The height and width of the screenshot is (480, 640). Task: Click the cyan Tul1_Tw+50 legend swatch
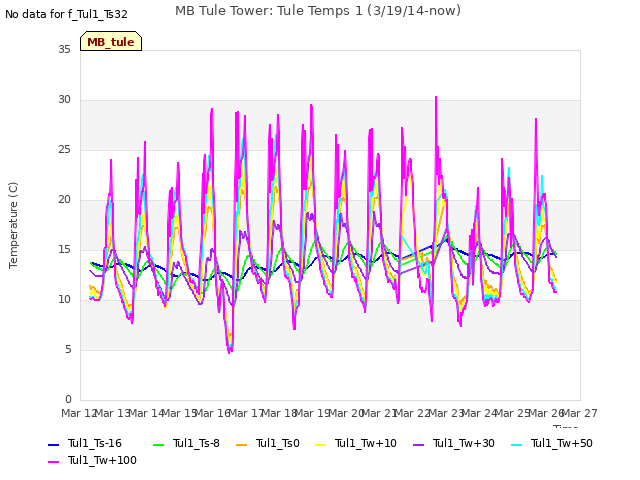point(517,444)
